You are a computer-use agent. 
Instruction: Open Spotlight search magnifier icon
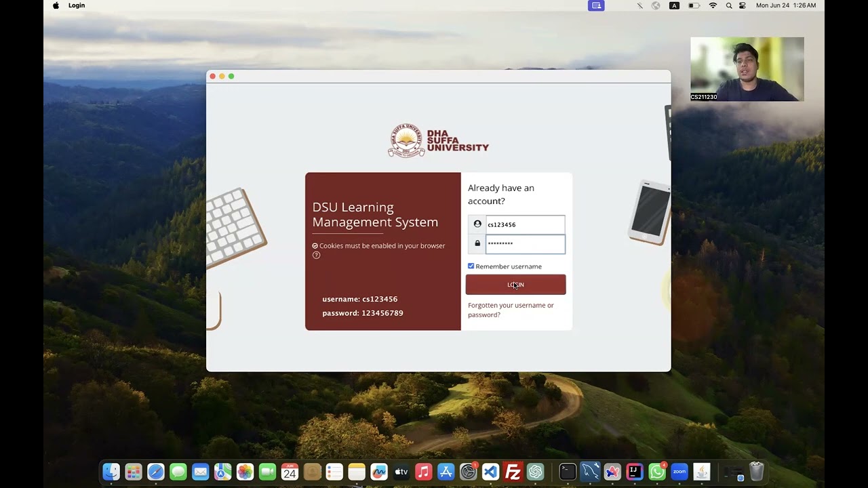[x=729, y=5]
